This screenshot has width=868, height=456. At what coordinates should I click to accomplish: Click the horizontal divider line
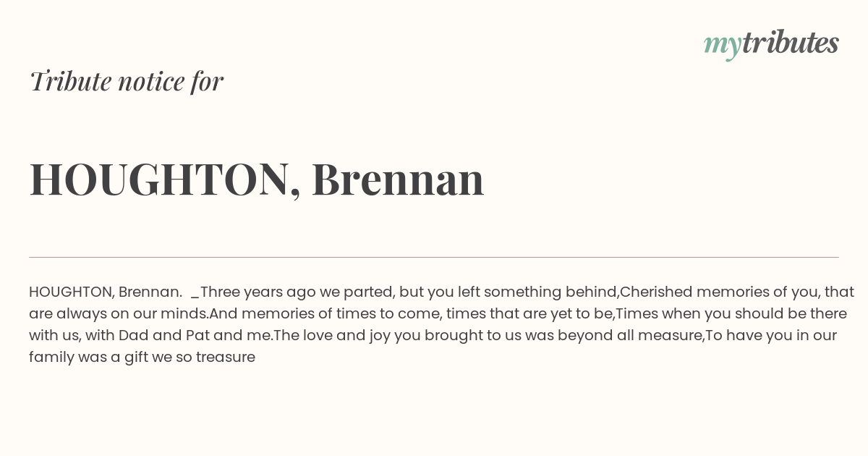pos(434,257)
